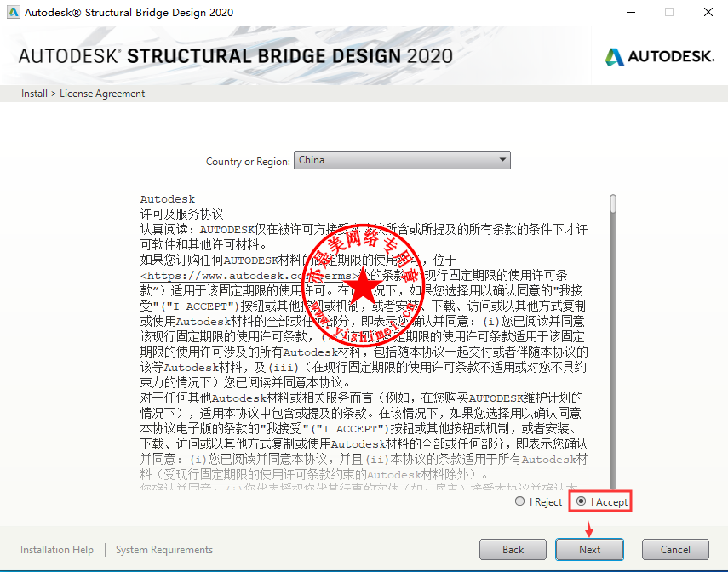Open the autodesk.com terms URL in the agreement

pyautogui.click(x=250, y=276)
